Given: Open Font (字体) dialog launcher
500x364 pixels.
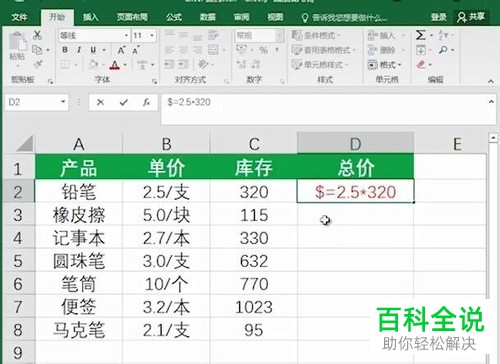Looking at the screenshot, I should tap(154, 81).
